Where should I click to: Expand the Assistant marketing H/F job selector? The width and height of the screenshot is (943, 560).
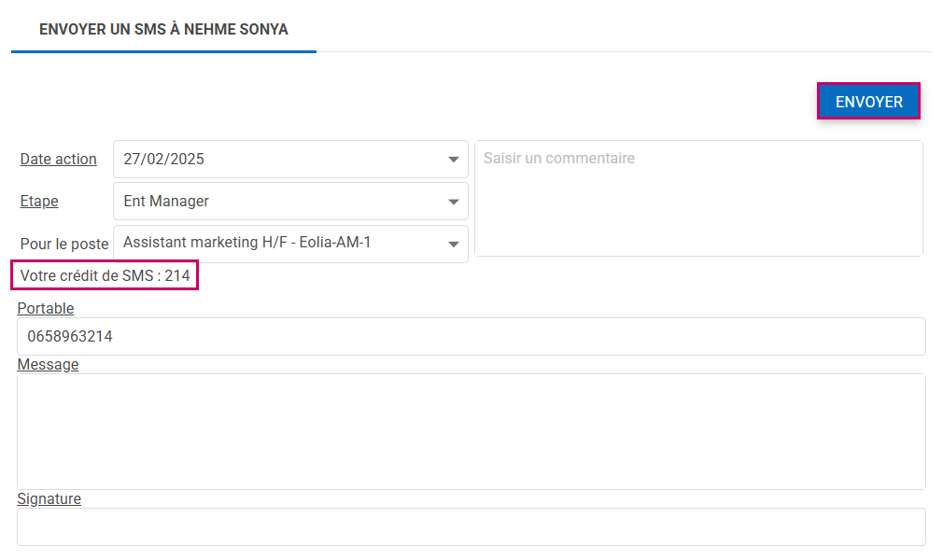point(280,244)
